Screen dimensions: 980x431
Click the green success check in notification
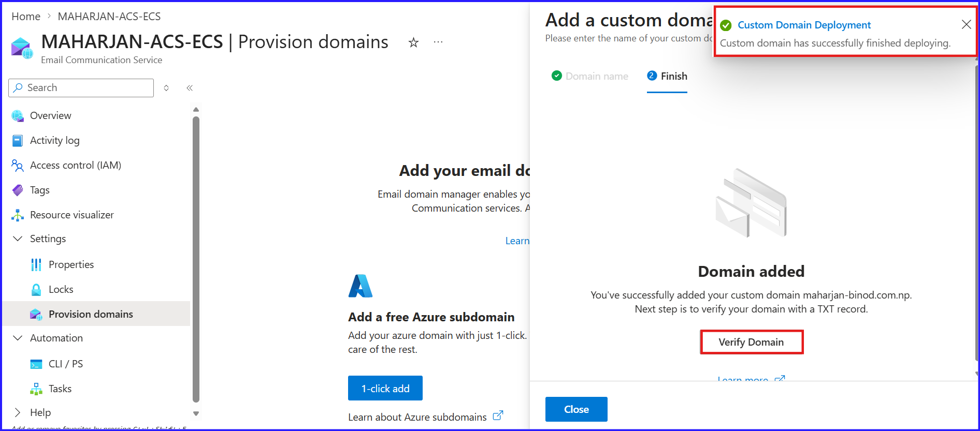tap(726, 25)
